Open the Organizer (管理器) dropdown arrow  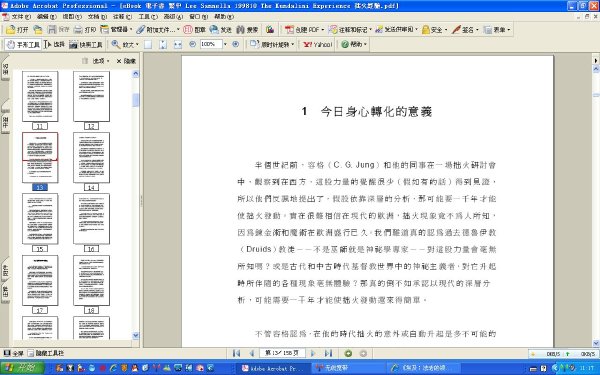coord(131,29)
